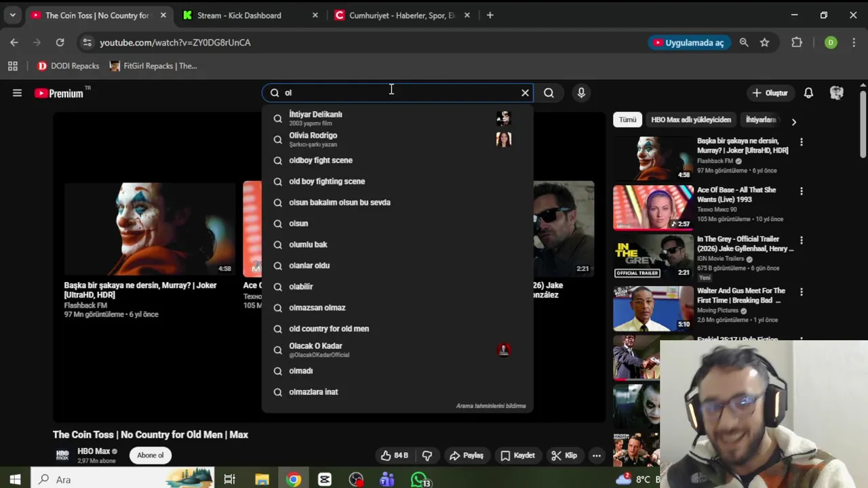Close the Kick Dashboard tab

coord(315,15)
